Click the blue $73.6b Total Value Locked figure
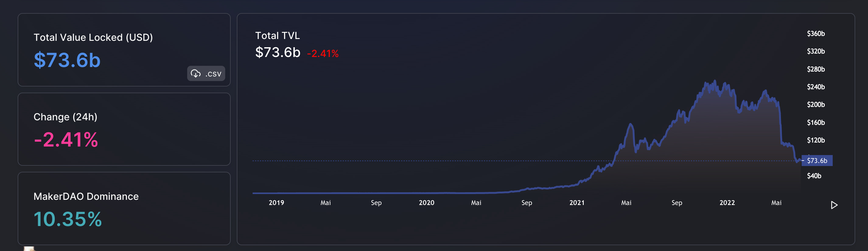The height and width of the screenshot is (251, 868). 67,60
